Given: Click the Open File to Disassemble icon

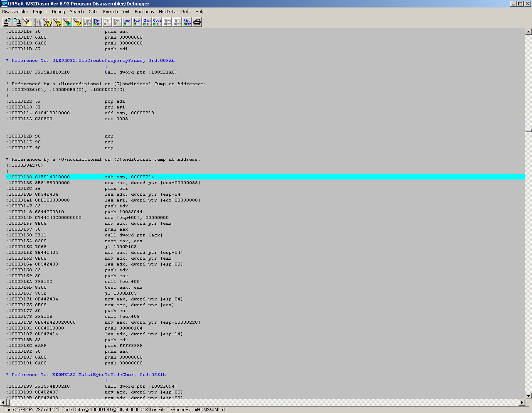Looking at the screenshot, I should pos(7,22).
